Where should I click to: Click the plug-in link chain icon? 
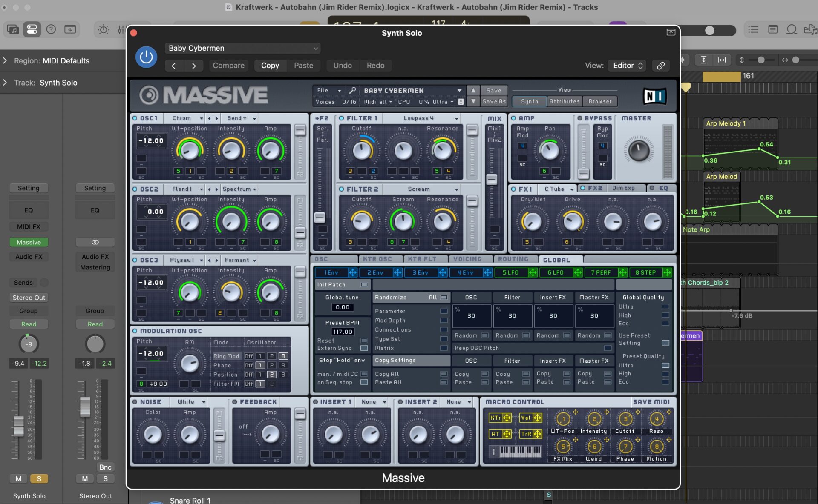661,66
